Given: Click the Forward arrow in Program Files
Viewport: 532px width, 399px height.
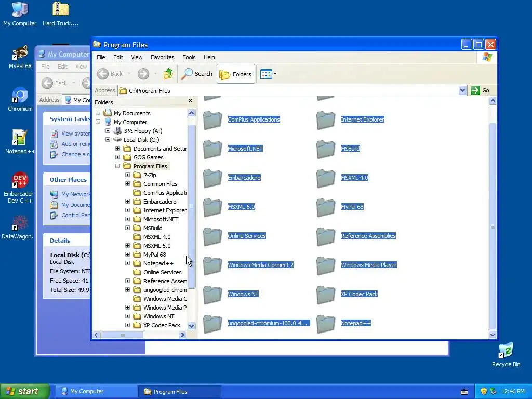Looking at the screenshot, I should [x=143, y=74].
